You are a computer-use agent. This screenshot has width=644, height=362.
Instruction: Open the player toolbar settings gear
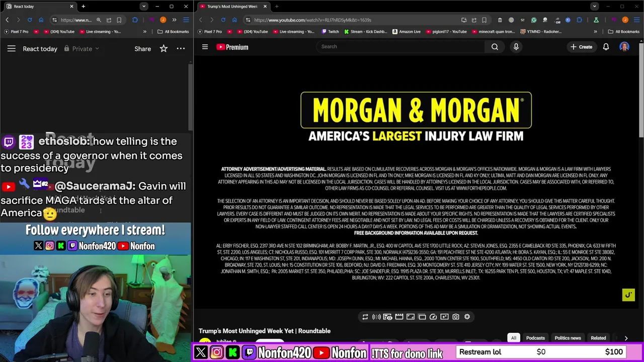point(467,317)
